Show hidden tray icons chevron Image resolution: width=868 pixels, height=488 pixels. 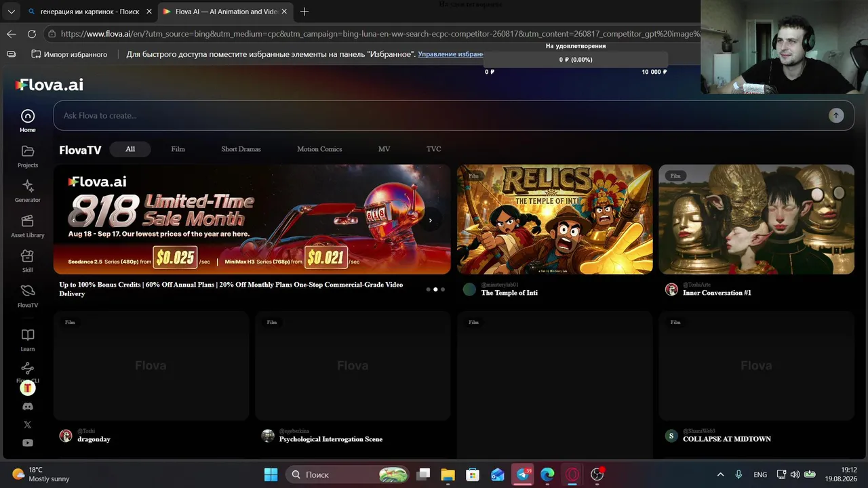(x=720, y=474)
